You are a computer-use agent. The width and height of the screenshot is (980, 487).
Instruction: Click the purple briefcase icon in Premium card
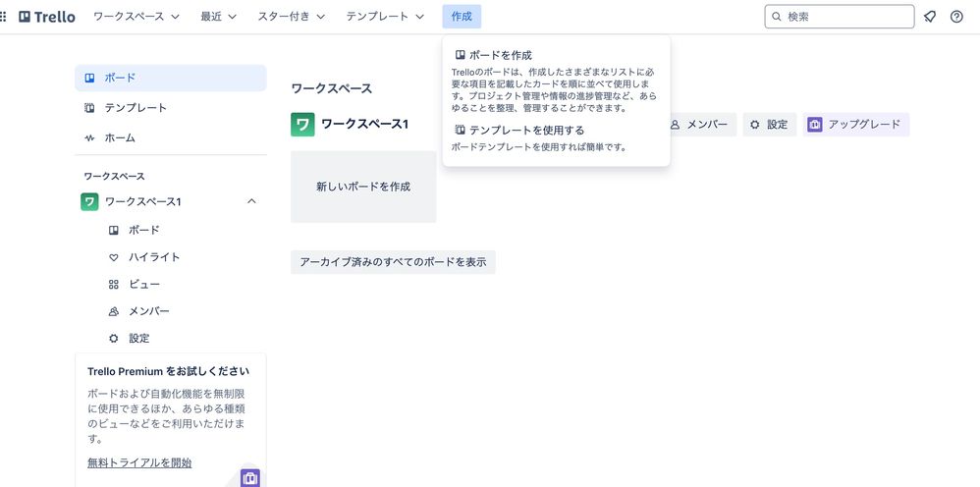pos(250,478)
